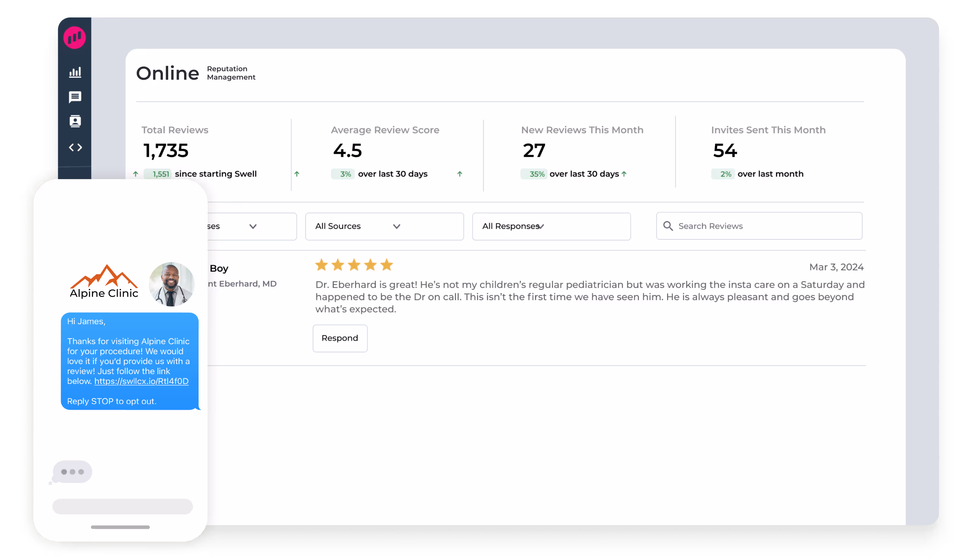Open the contacts sidebar icon

[75, 121]
